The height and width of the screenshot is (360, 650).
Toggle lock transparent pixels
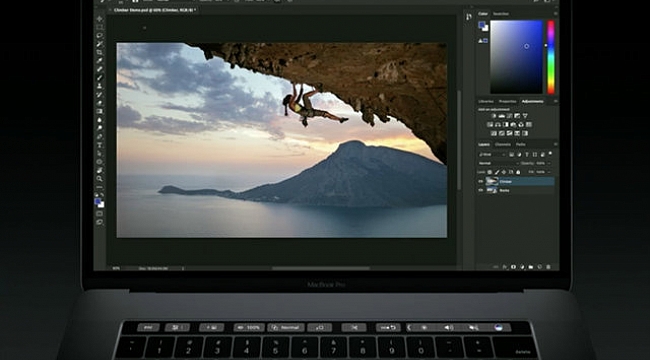[490, 172]
